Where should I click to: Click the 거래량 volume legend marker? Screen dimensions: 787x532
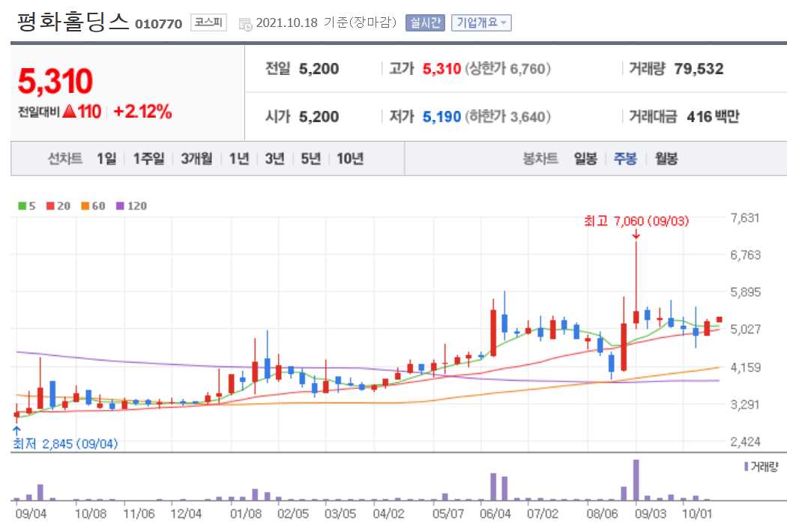pos(761,468)
